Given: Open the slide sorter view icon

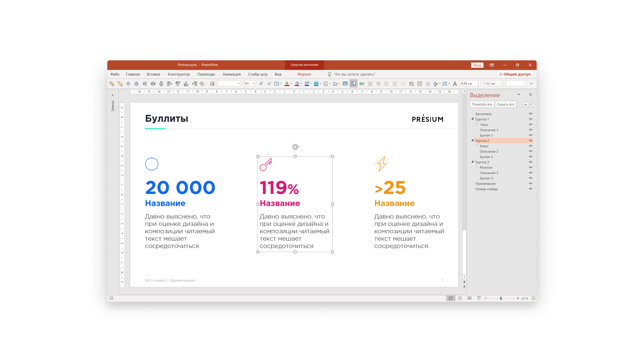Looking at the screenshot, I should pyautogui.click(x=460, y=298).
